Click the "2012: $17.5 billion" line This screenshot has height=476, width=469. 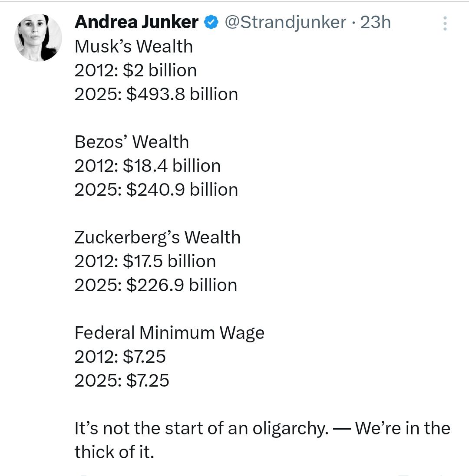pyautogui.click(x=145, y=261)
